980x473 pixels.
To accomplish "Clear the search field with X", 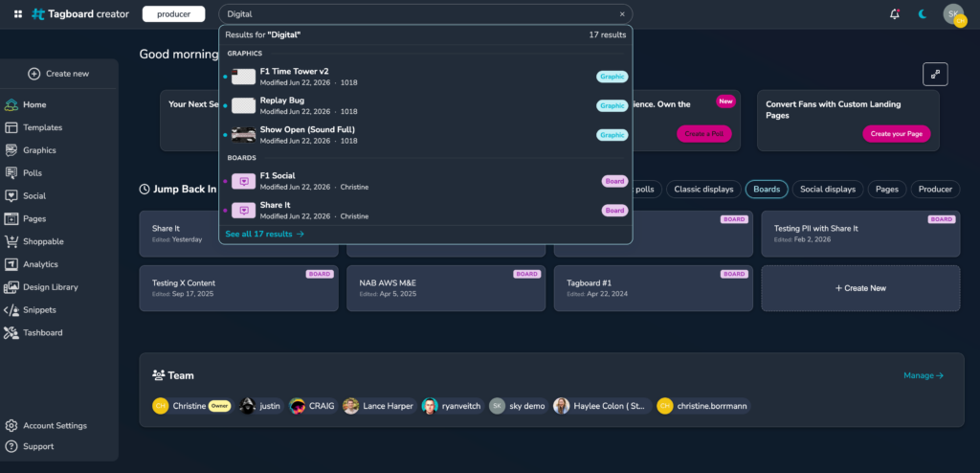I will [622, 13].
